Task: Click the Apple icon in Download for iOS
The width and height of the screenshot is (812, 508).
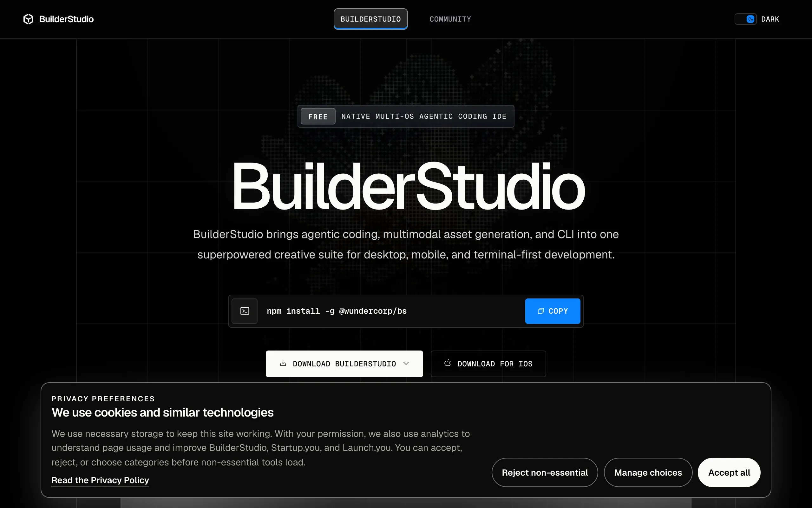Action: pyautogui.click(x=448, y=363)
